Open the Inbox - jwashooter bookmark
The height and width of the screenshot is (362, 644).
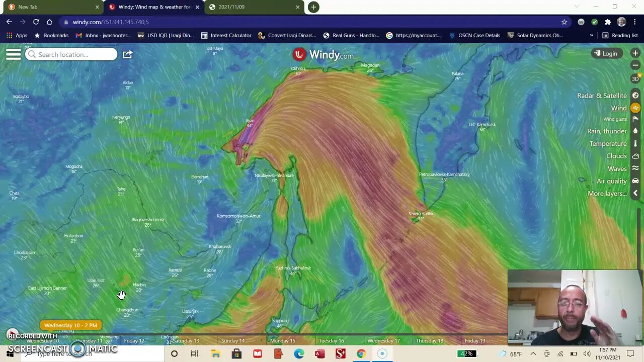point(103,36)
